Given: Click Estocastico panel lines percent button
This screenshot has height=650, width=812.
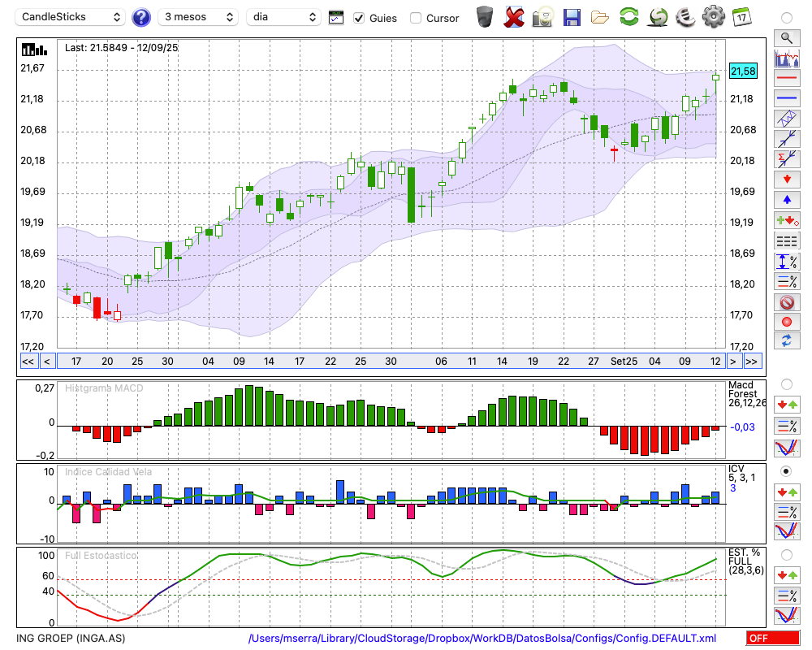Looking at the screenshot, I should (x=787, y=596).
